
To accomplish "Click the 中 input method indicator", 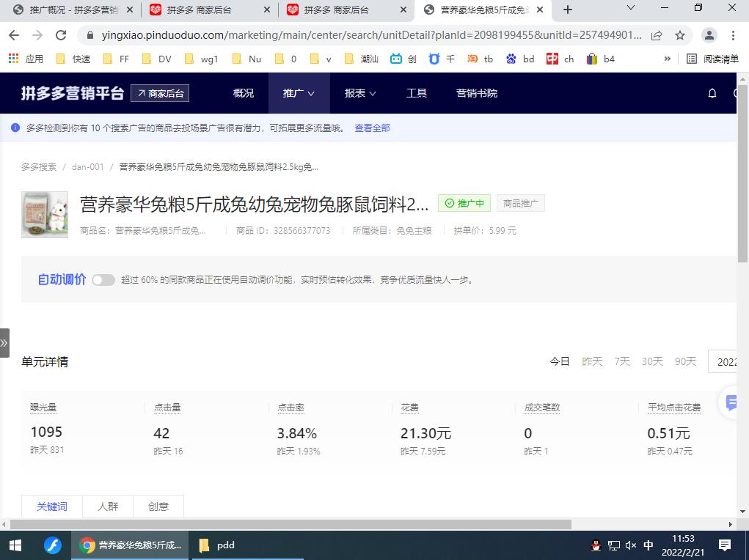I will (x=648, y=545).
